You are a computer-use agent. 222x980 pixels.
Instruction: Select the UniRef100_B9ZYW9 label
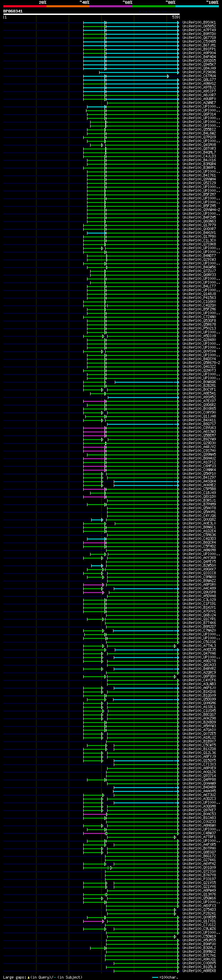pos(199,439)
